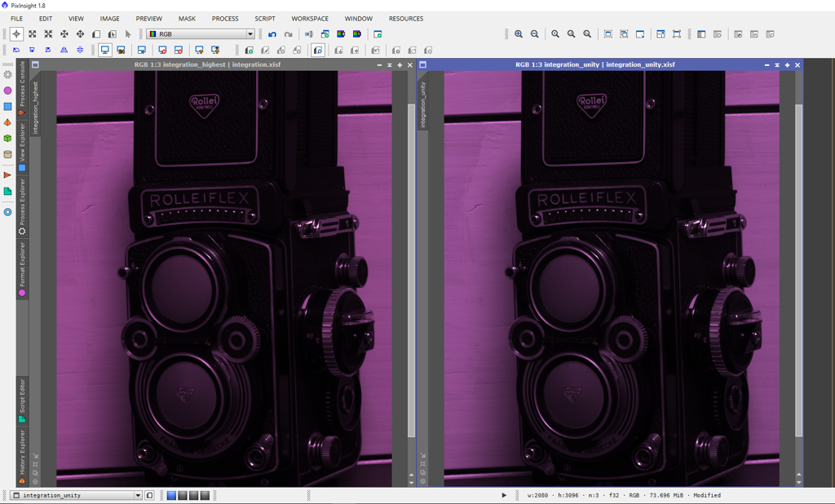Click the Toggle Explorer Windows panel icon
The height and width of the screenshot is (504, 835).
tap(701, 34)
